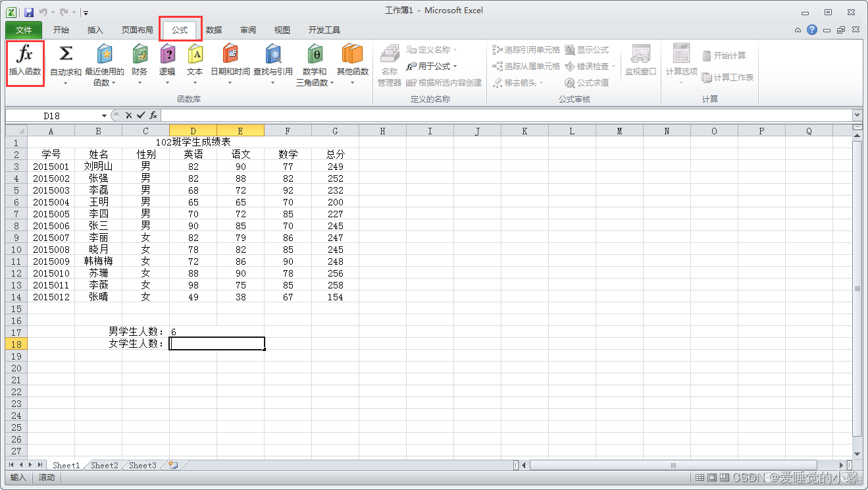Select the Sheet1 worksheet tab

pyautogui.click(x=66, y=466)
